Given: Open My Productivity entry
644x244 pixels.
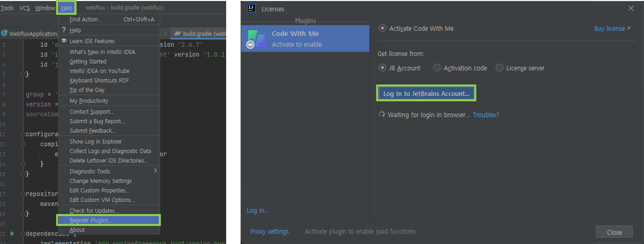Looking at the screenshot, I should 109,101.
